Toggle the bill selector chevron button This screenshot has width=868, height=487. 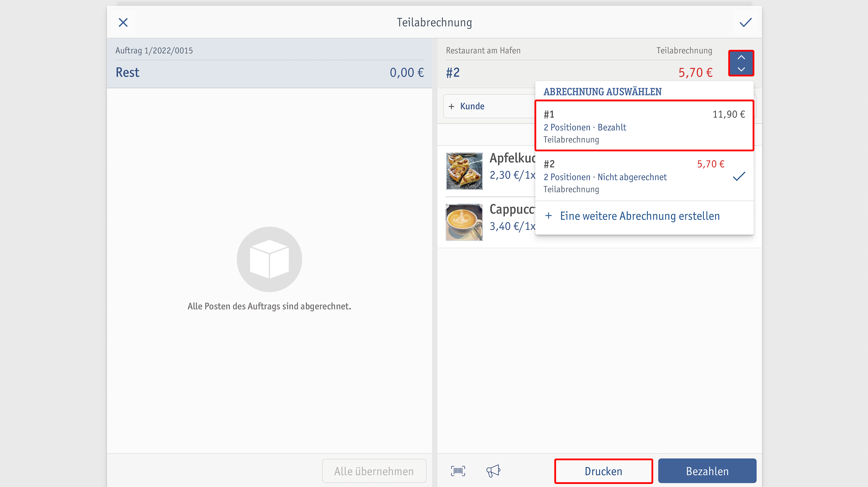[x=741, y=63]
